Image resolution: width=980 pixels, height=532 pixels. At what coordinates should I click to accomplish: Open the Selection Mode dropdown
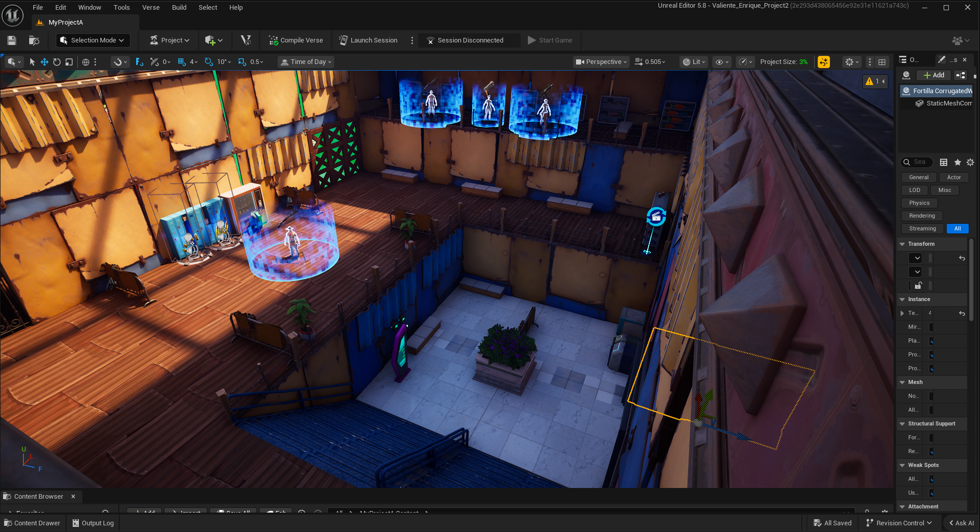[93, 40]
